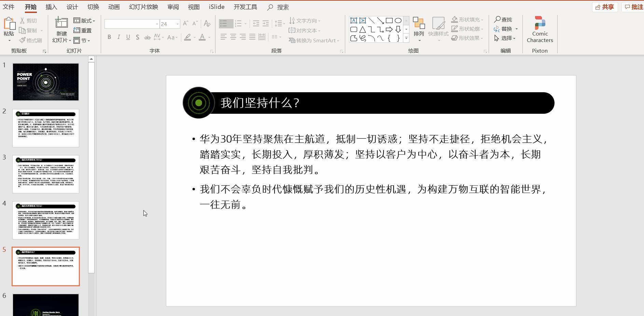Open Pixton Comic Characters

[540, 29]
